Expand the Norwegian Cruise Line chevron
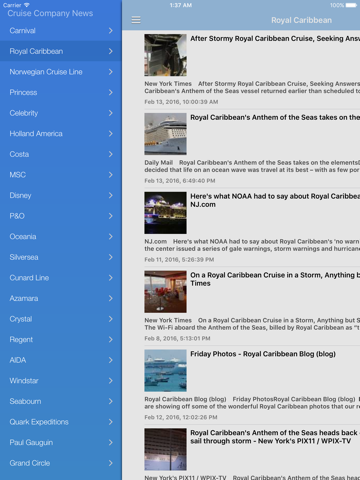The width and height of the screenshot is (360, 480). click(x=111, y=72)
